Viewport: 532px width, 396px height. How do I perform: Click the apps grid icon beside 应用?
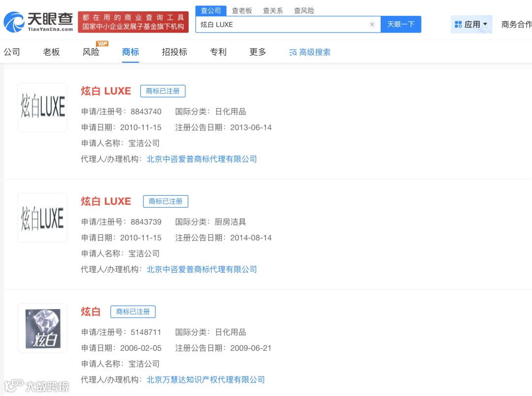458,25
